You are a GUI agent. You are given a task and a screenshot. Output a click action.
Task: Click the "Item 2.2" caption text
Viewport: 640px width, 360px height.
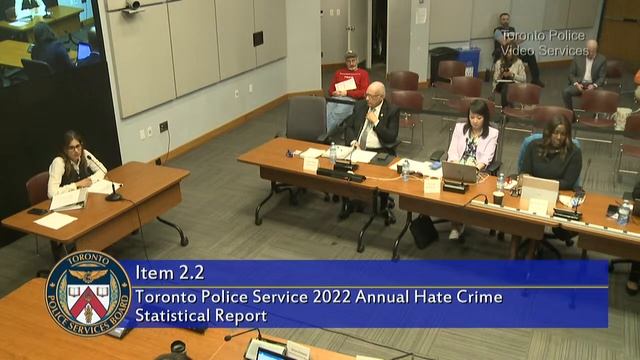[170, 273]
